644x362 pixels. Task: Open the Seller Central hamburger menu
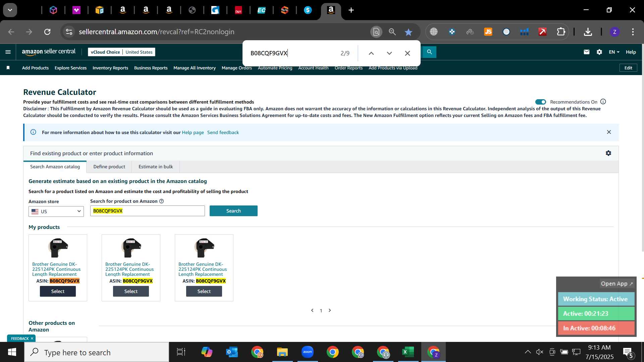click(x=8, y=52)
